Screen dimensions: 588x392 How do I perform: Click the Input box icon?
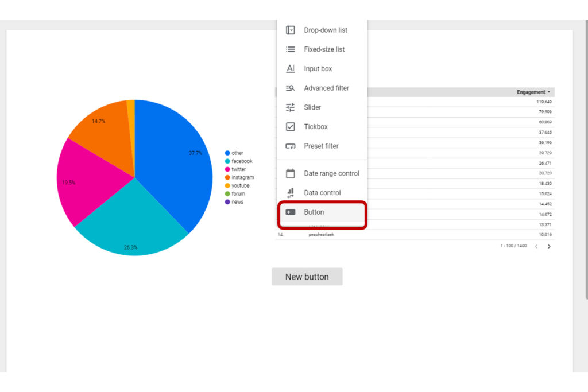[290, 68]
